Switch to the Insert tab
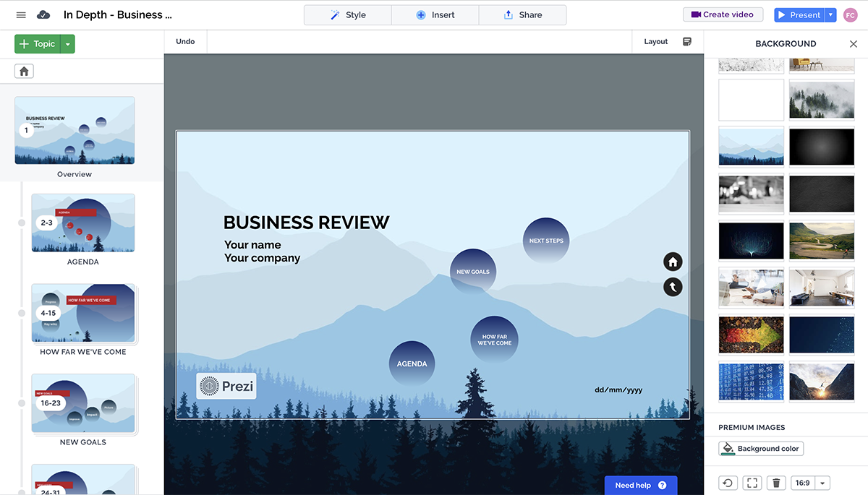This screenshot has height=495, width=868. pos(435,14)
